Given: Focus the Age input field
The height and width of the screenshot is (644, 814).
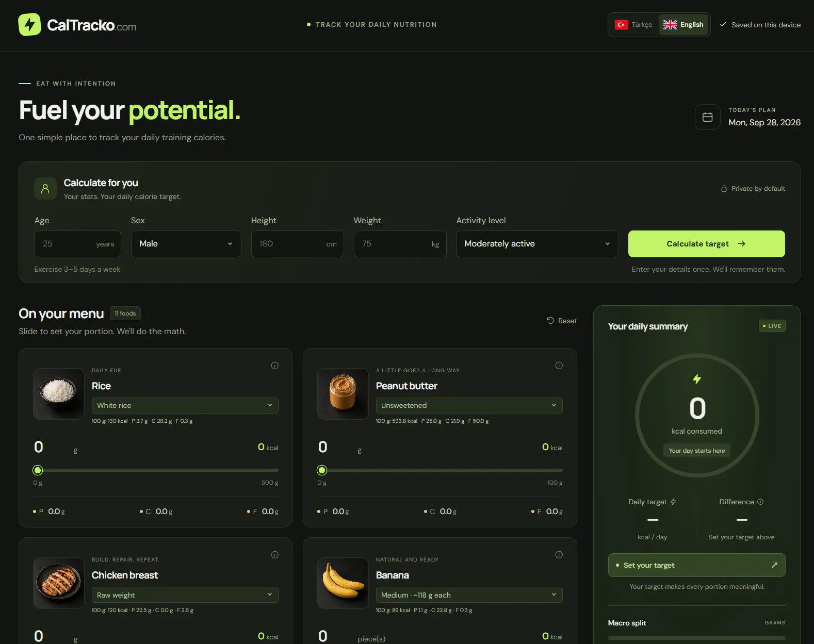Looking at the screenshot, I should 77,244.
